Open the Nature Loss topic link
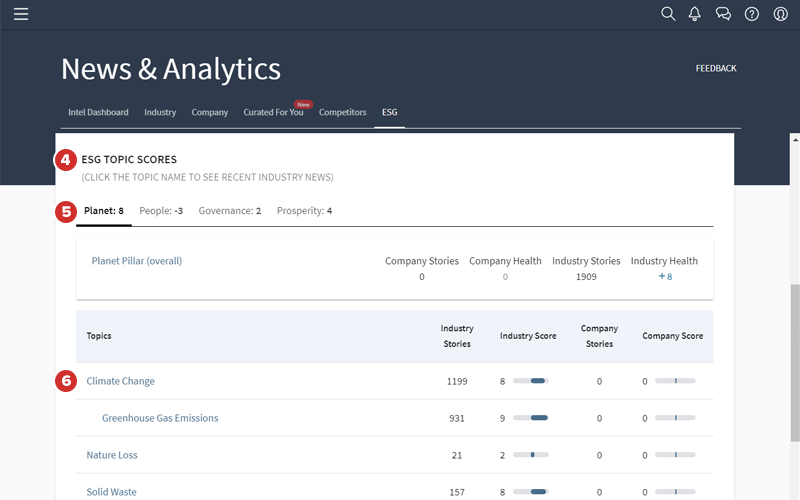The image size is (800, 500). pyautogui.click(x=112, y=455)
